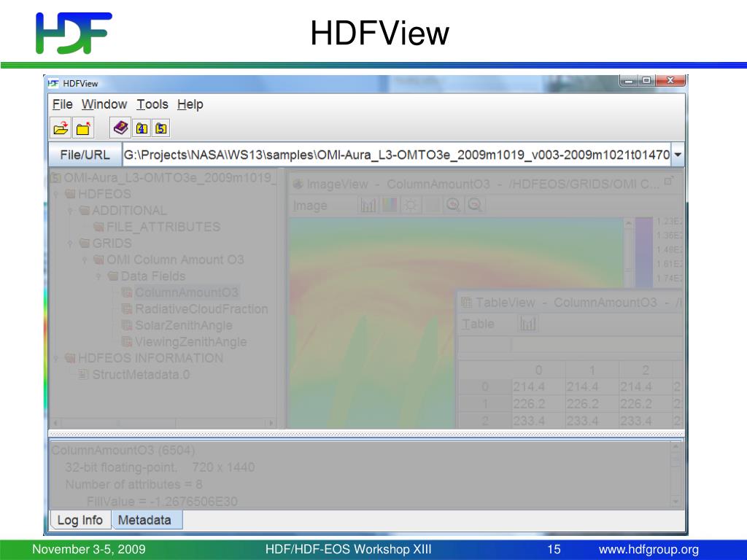
Task: Click the File/URL path input field
Action: click(x=397, y=155)
